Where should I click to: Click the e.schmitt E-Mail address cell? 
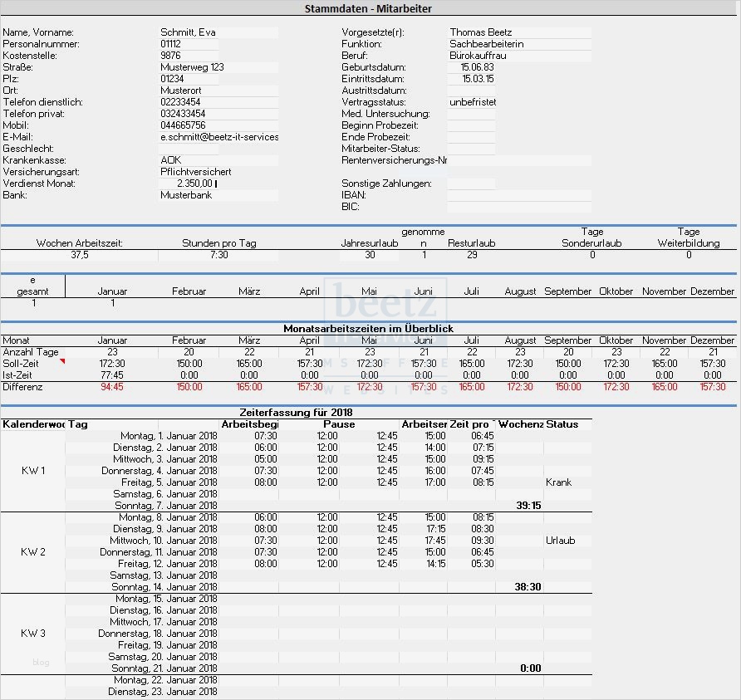click(x=219, y=137)
